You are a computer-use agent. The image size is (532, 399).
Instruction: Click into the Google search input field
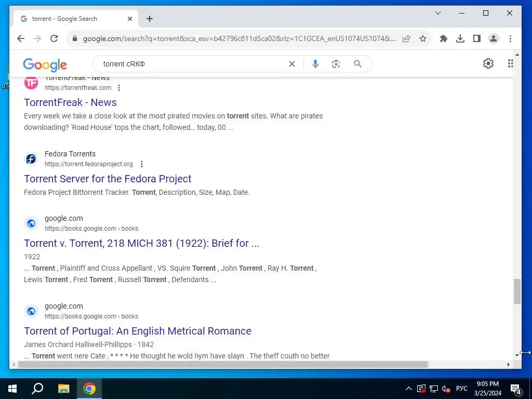(193, 64)
